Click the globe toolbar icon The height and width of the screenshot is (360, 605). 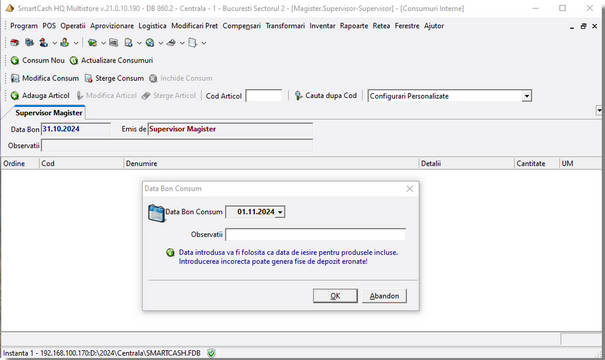coord(150,43)
